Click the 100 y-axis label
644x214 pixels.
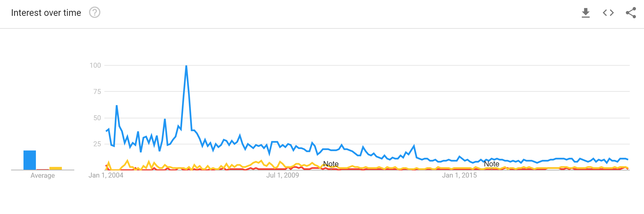[x=95, y=65]
